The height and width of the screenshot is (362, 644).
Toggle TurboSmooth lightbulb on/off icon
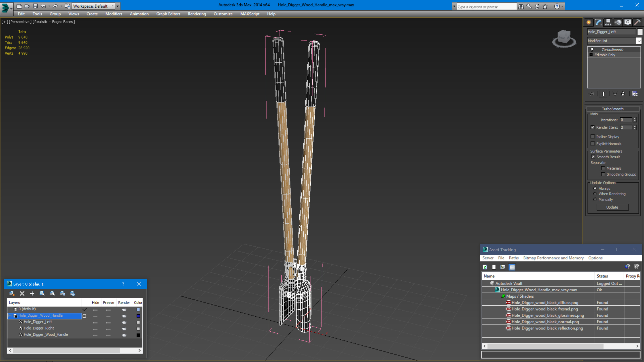pos(592,49)
